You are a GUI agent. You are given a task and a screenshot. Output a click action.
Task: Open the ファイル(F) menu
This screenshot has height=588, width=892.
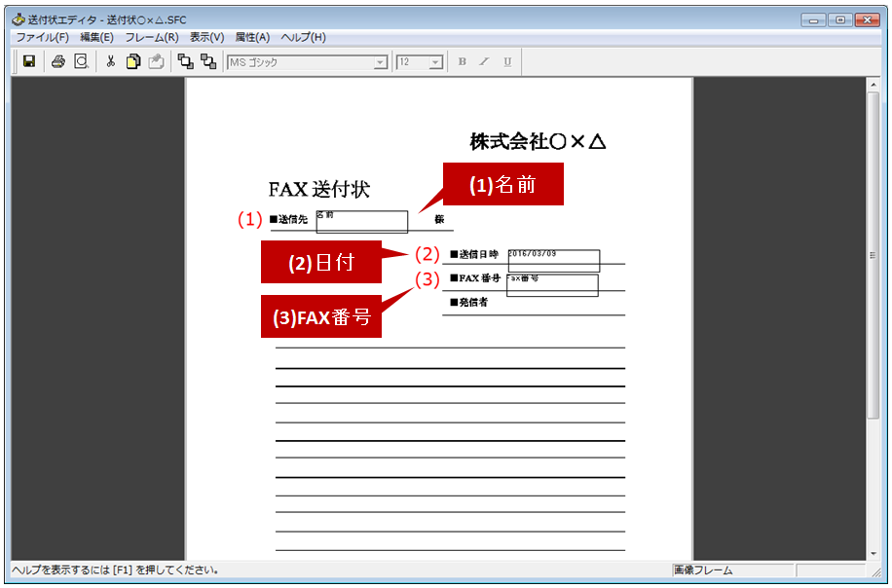pyautogui.click(x=42, y=37)
